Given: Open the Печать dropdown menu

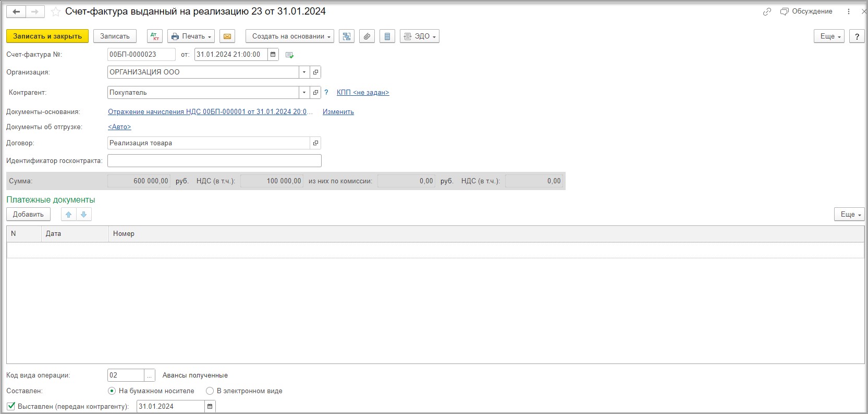Looking at the screenshot, I should click(x=191, y=36).
